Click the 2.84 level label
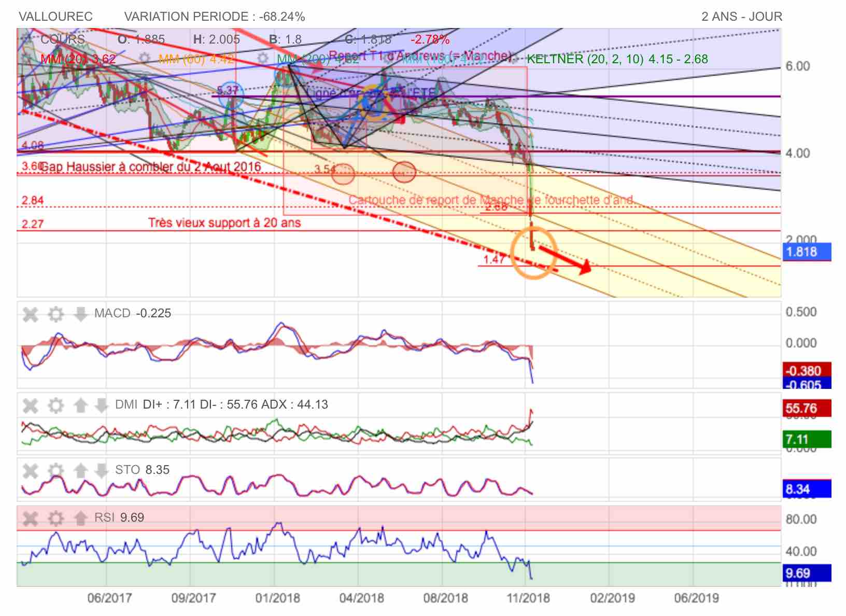 coord(32,200)
